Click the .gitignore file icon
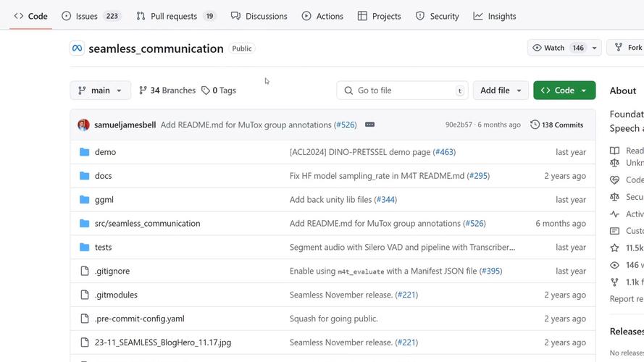 [85, 271]
